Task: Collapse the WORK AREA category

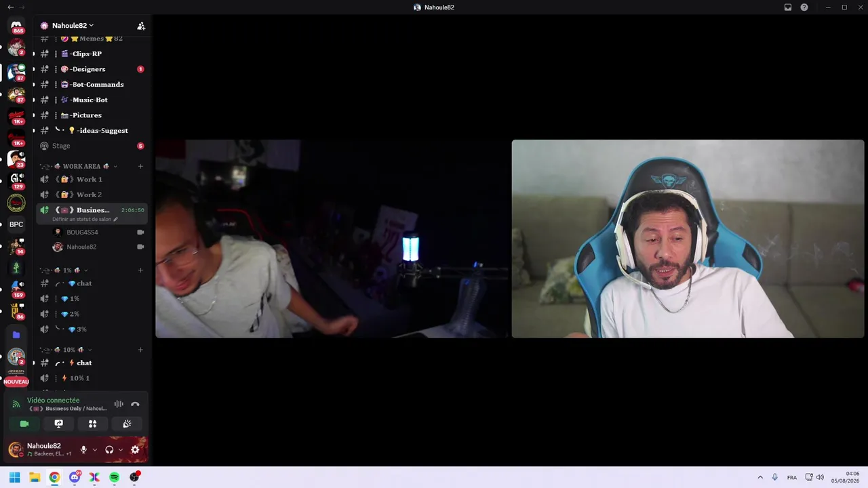Action: 81,166
